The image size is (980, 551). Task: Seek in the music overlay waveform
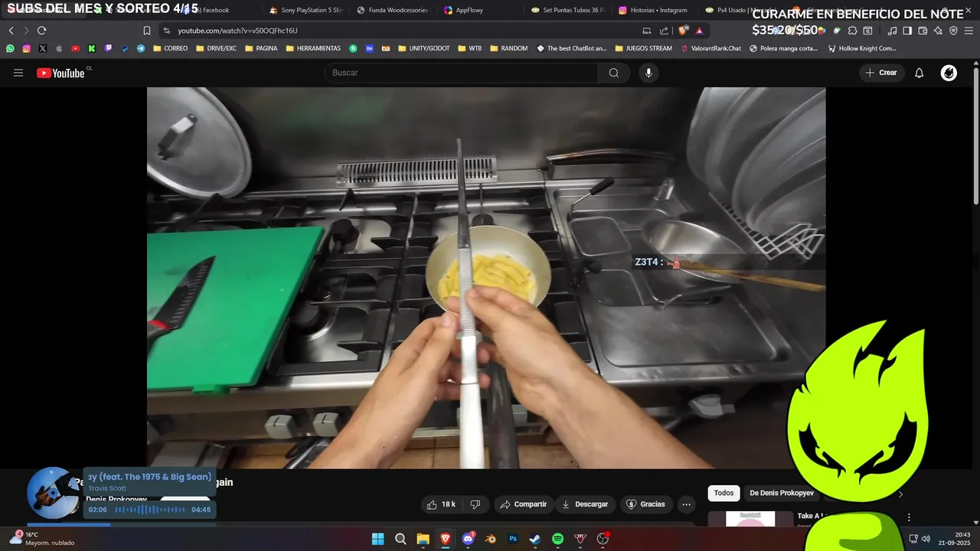[149, 510]
